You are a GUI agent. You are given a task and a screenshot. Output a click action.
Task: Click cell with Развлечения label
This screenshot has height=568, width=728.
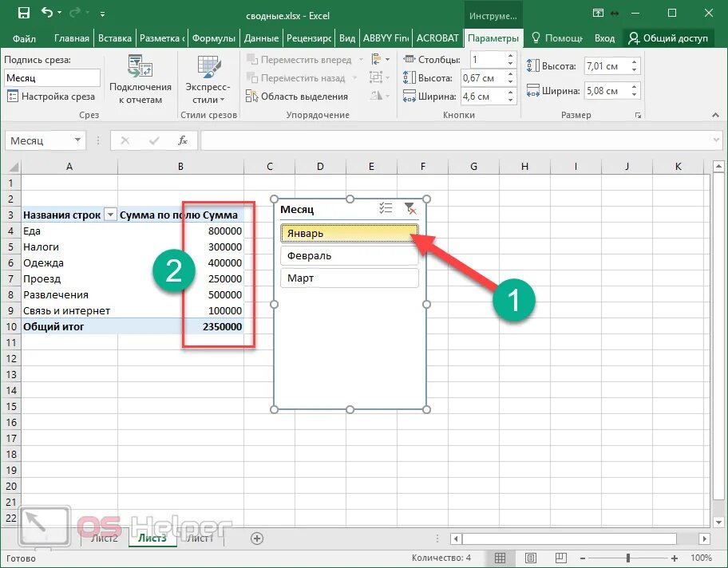69,294
